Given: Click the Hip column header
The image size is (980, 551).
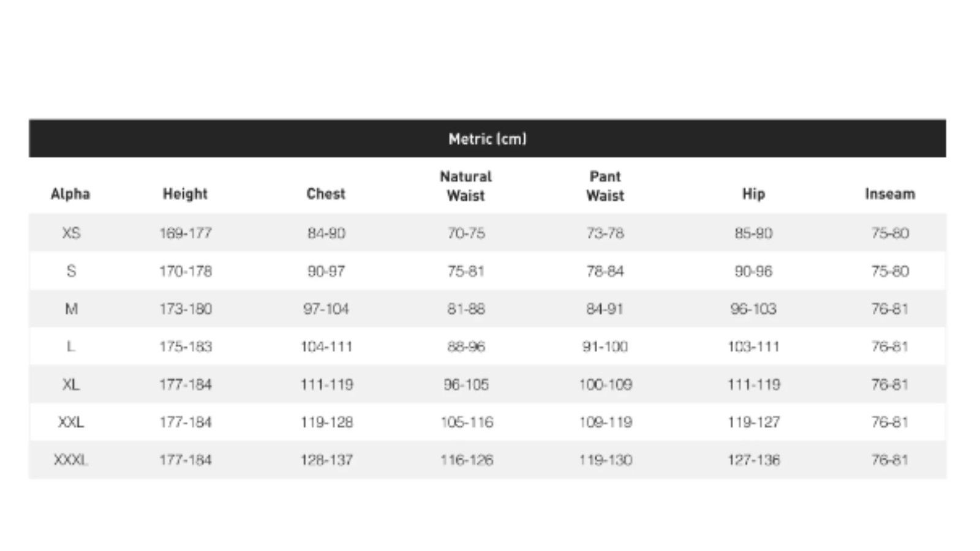Looking at the screenshot, I should click(x=753, y=194).
